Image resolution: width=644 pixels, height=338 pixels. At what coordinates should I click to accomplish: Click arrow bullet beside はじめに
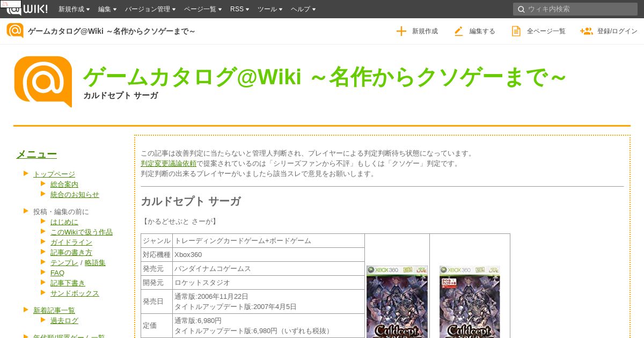tap(44, 221)
